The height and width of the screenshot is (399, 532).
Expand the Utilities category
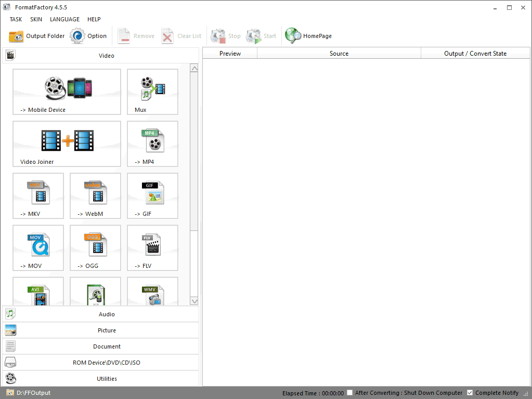point(101,379)
